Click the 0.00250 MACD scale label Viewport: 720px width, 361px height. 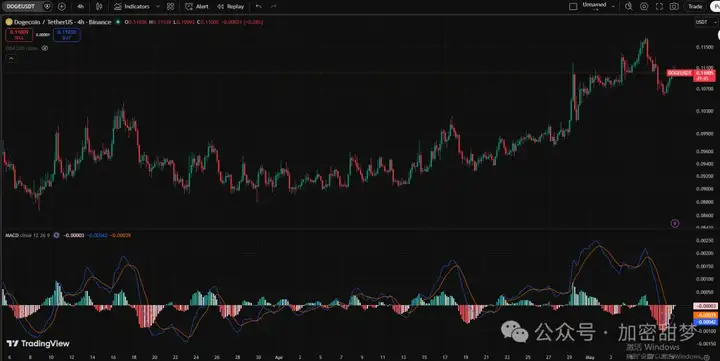coord(705,240)
